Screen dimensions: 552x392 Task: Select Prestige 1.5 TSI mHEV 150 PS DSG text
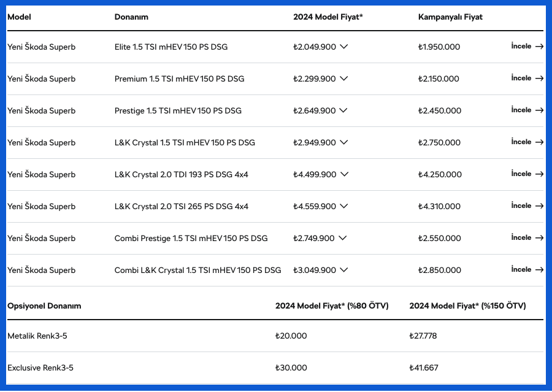point(178,110)
